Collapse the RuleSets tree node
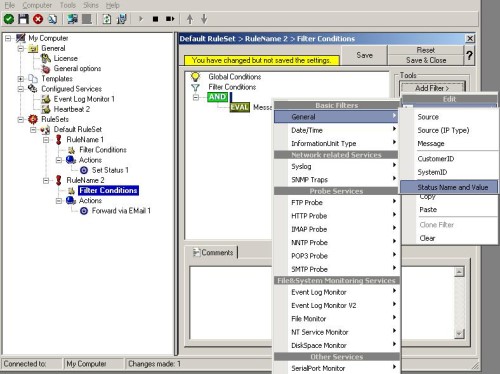This screenshot has width=500, height=374. [x=20, y=119]
